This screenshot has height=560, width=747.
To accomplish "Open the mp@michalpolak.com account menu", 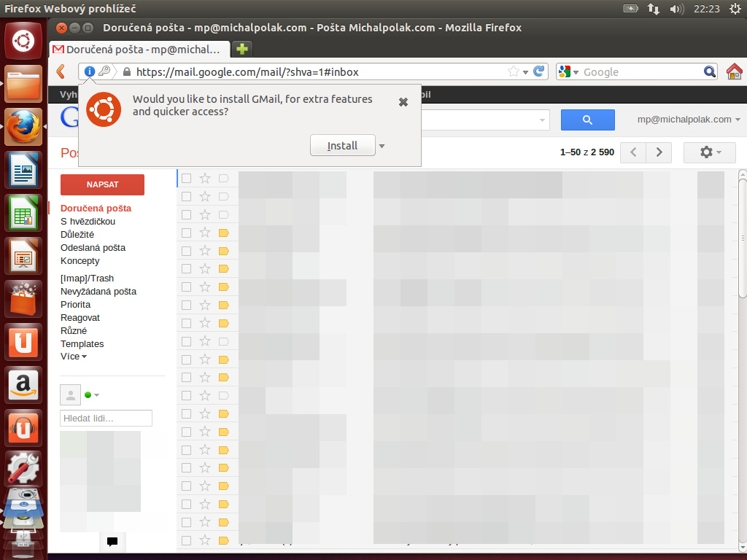I will coord(689,120).
